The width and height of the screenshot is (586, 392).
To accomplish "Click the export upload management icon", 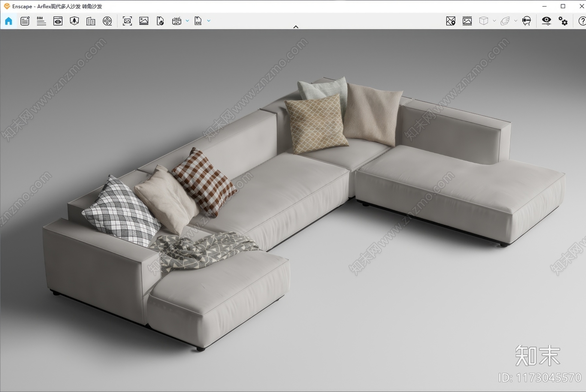I will pos(160,21).
